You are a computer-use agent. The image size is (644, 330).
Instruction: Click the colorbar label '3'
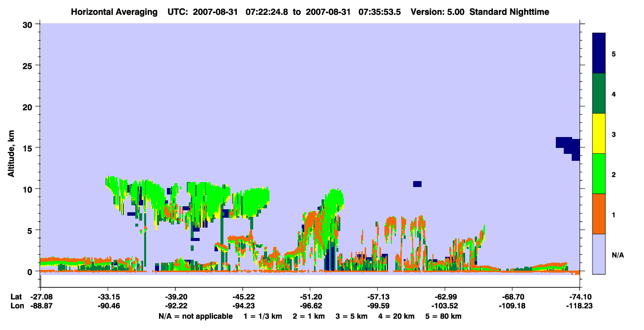click(x=613, y=134)
